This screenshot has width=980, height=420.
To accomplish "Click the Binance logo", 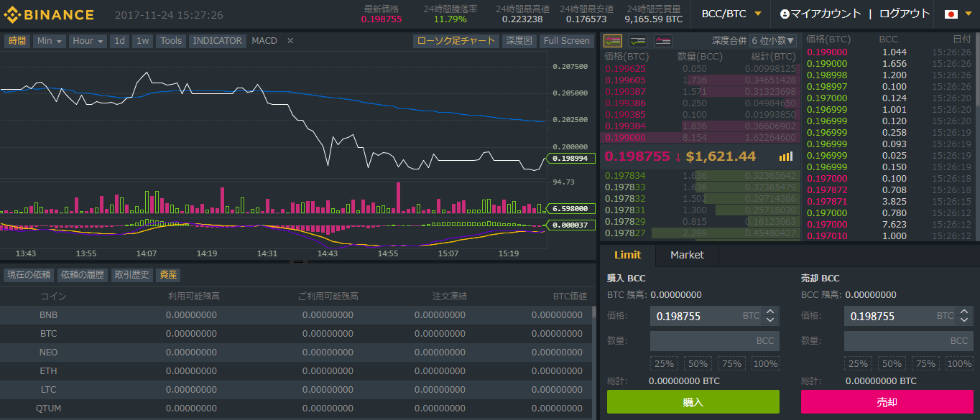I will 48,14.
